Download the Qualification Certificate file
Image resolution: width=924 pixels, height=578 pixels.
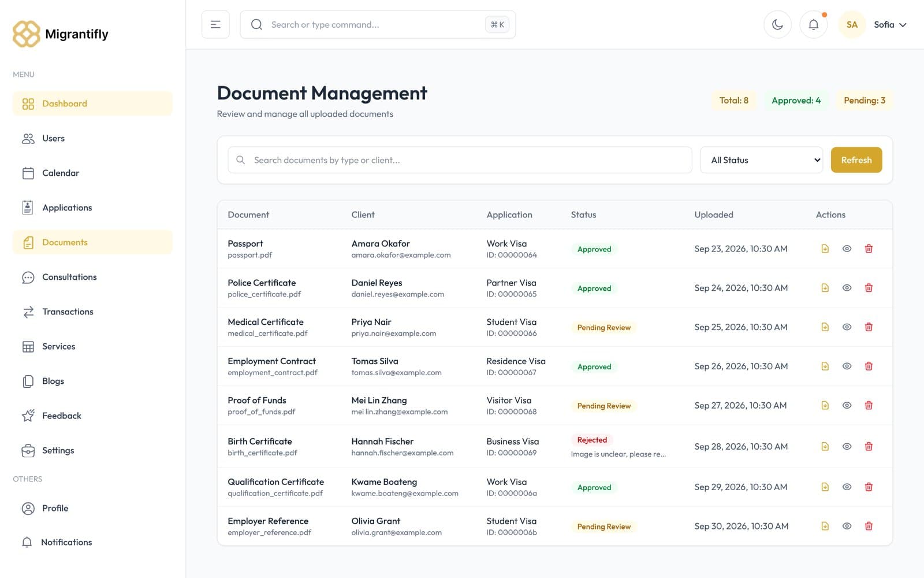click(825, 487)
